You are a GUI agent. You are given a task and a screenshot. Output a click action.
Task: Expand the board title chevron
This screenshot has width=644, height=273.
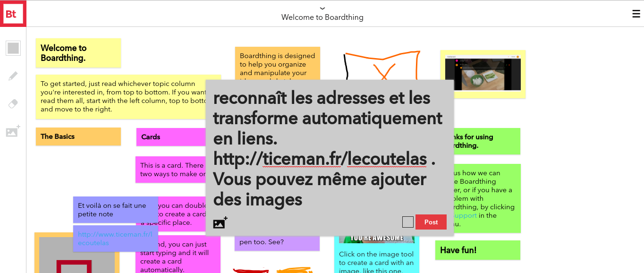322,8
